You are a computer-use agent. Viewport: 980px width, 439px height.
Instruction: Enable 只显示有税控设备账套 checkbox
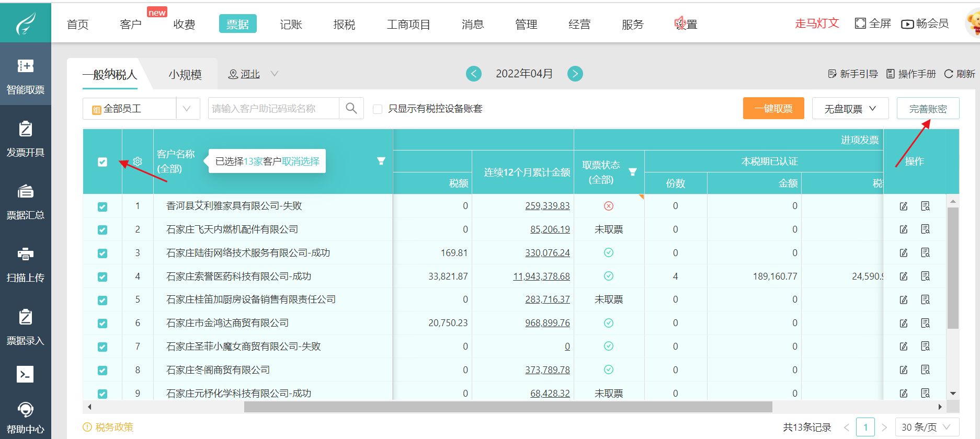(x=378, y=109)
